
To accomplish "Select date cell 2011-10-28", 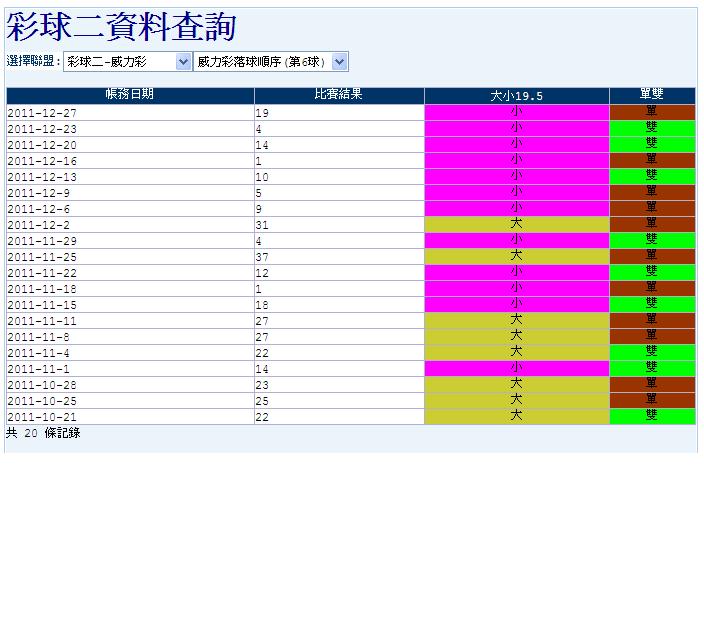I will (x=130, y=385).
